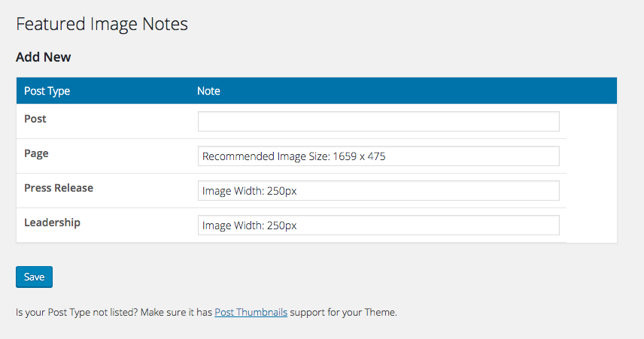The height and width of the screenshot is (339, 644).
Task: Click the Note column header
Action: (x=208, y=91)
